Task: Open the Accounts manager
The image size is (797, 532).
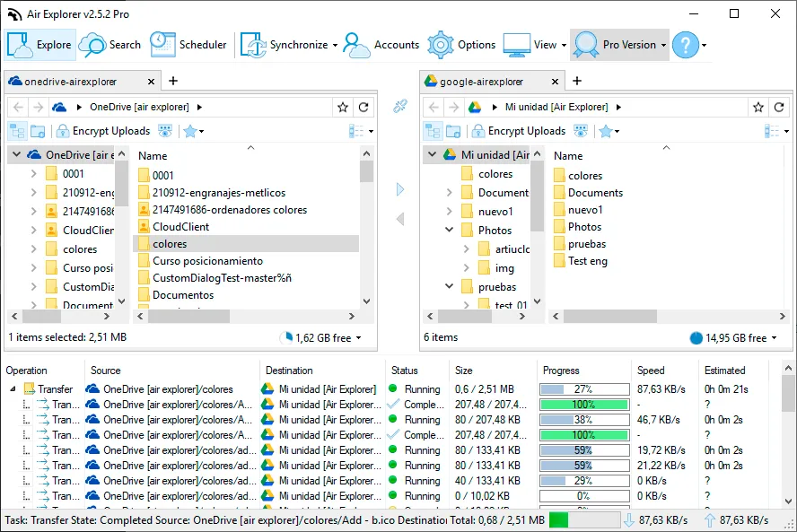Action: 381,45
